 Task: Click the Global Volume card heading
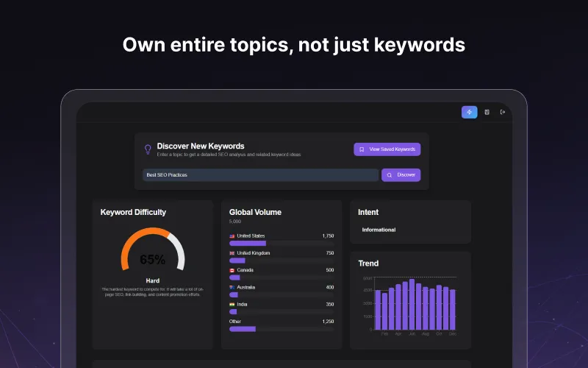tap(255, 212)
